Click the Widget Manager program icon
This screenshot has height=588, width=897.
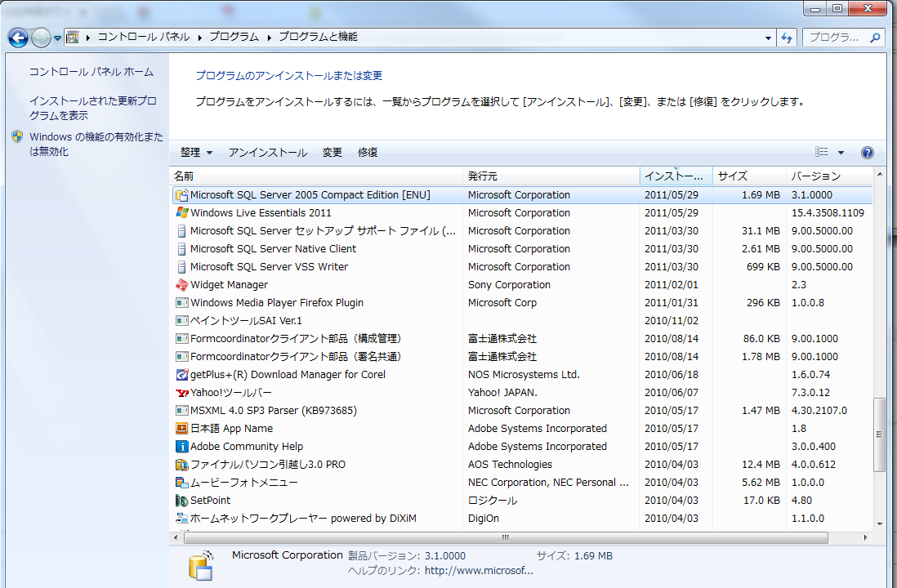pos(182,285)
